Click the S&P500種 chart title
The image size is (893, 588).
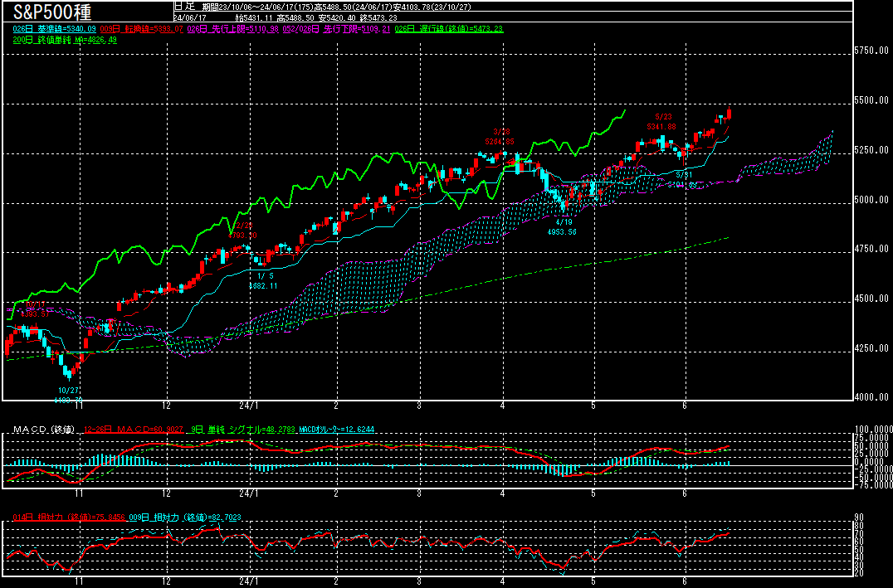(52, 12)
